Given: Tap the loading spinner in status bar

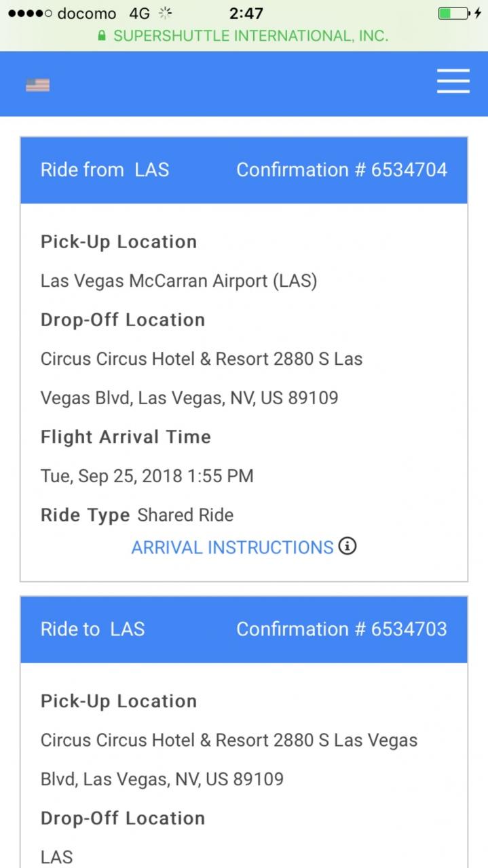Looking at the screenshot, I should [165, 13].
